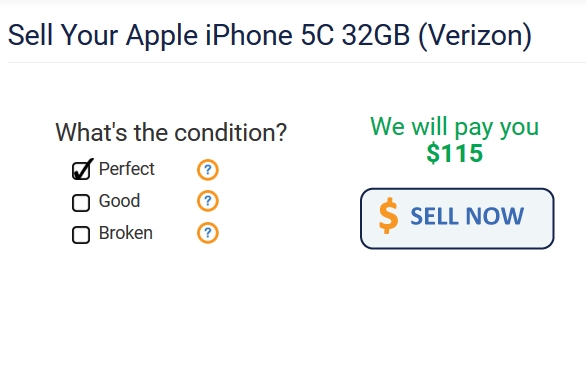Select the Perfect label text

126,169
